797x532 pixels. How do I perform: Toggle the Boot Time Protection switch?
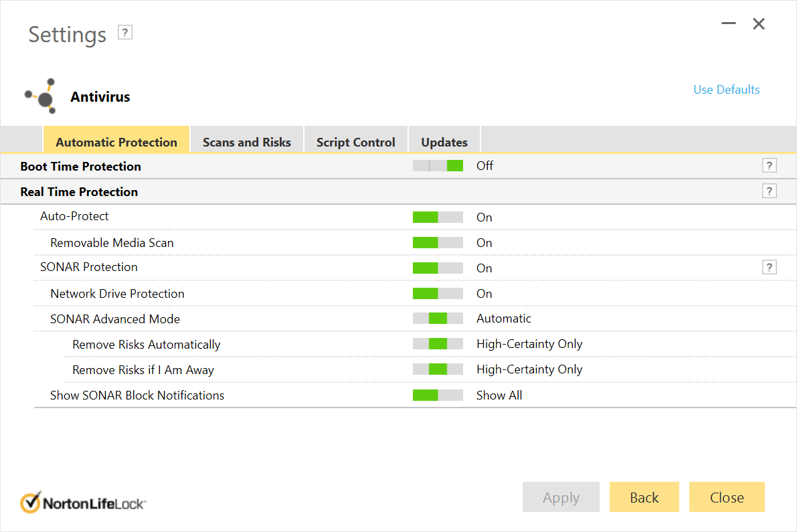pos(438,166)
